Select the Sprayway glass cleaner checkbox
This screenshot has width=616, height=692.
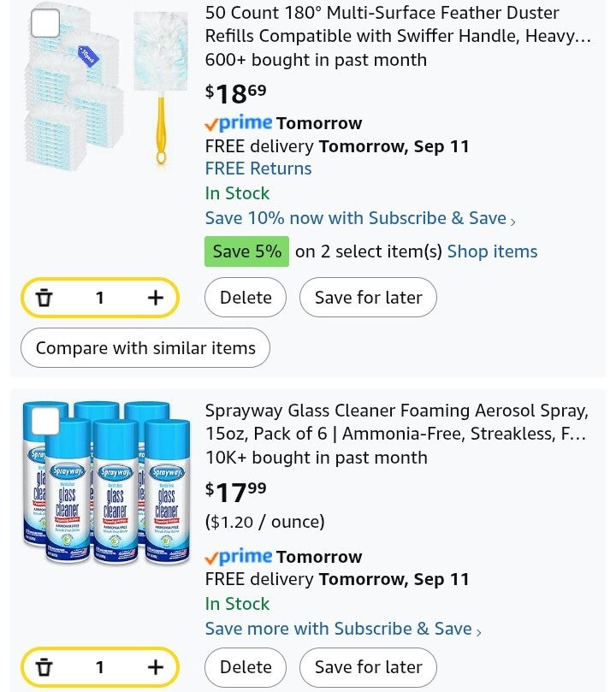tap(45, 421)
